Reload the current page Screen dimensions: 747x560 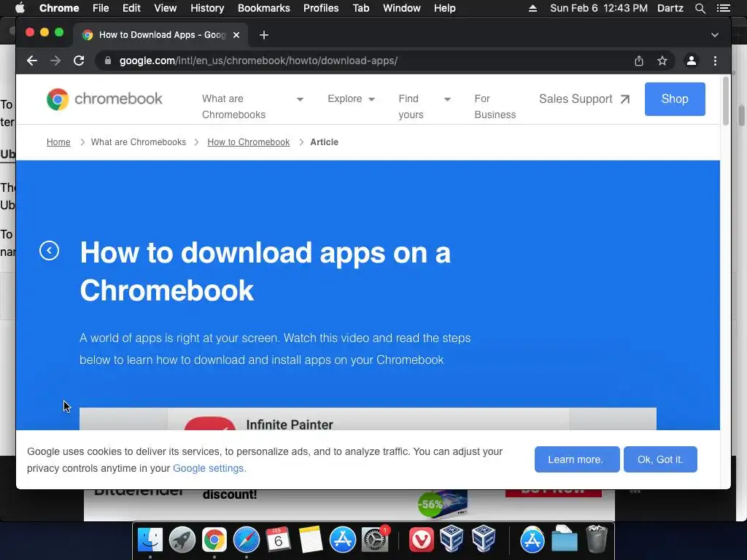79,61
